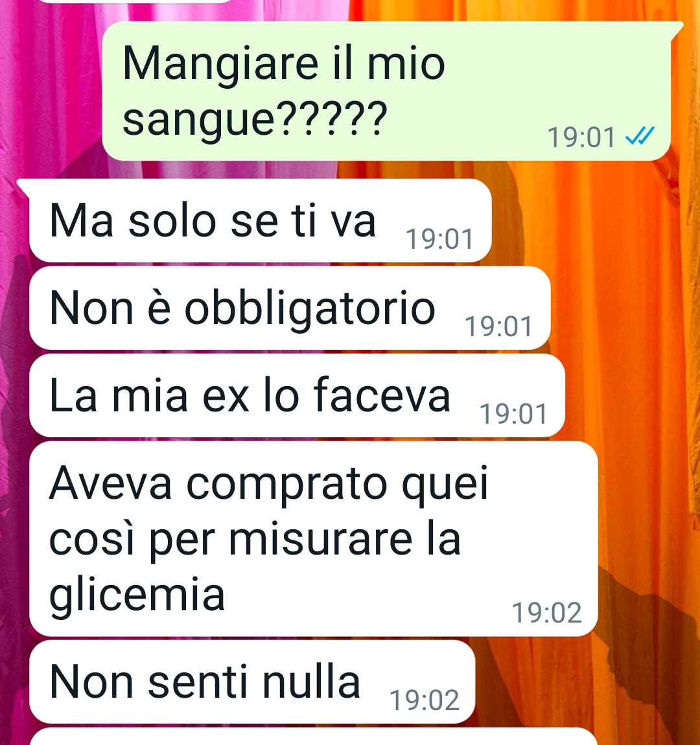Click the 19:02 timestamp in glicemia message
Viewport: 700px width, 745px height.
point(546,612)
